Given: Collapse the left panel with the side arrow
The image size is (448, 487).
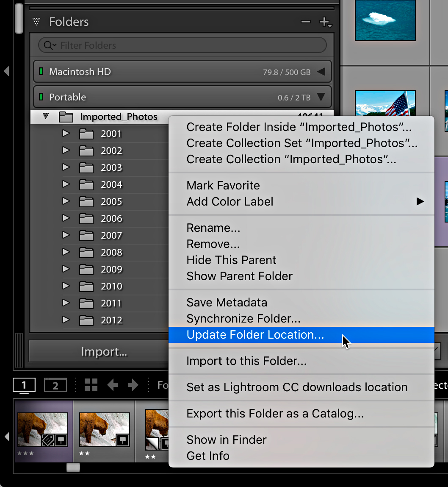Looking at the screenshot, I should (x=6, y=72).
